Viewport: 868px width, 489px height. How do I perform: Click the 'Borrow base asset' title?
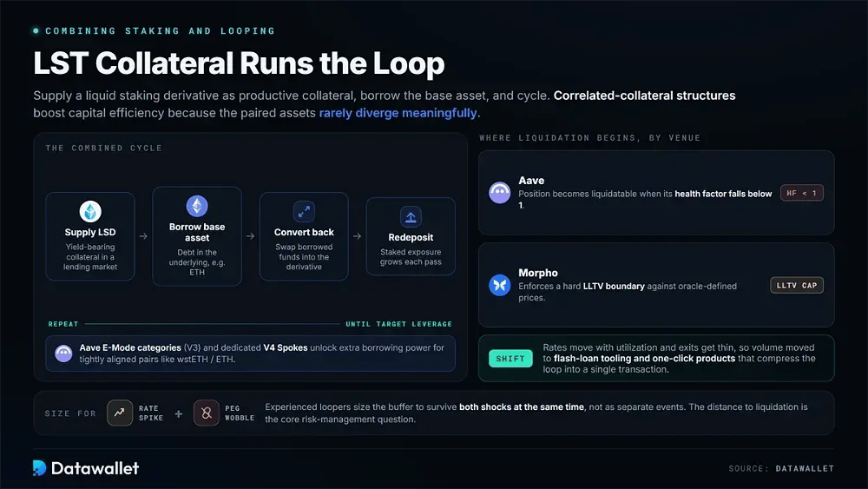pos(197,232)
